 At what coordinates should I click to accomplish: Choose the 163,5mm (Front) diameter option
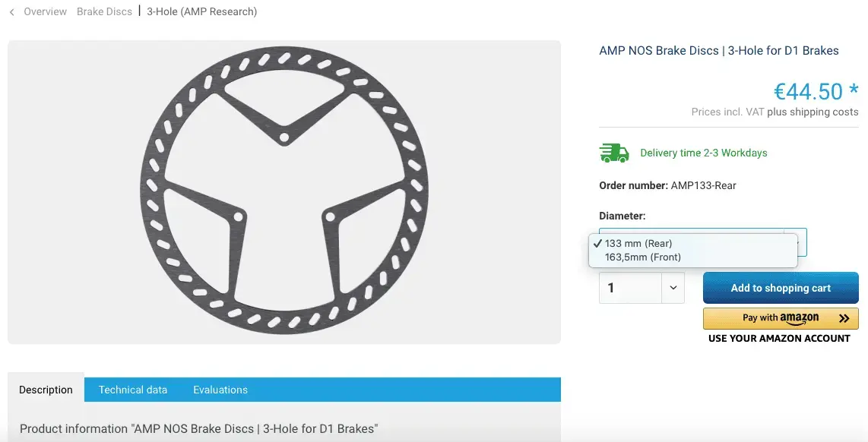click(x=693, y=257)
